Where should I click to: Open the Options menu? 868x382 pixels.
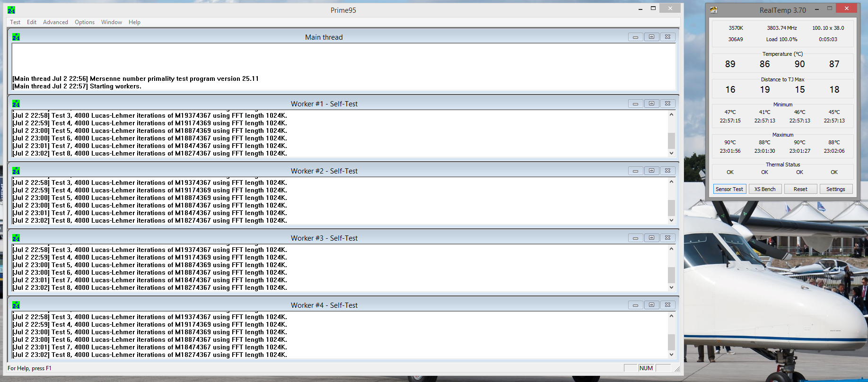tap(85, 22)
